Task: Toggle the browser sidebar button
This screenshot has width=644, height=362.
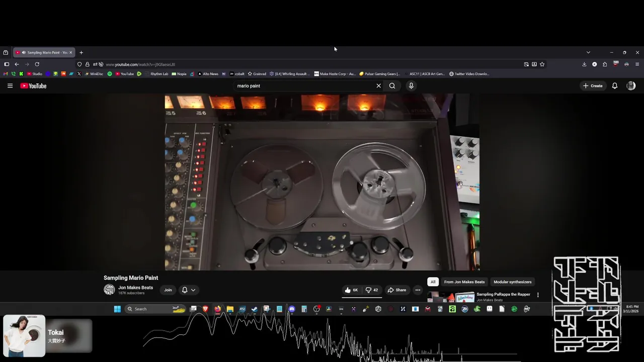Action: 7,64
